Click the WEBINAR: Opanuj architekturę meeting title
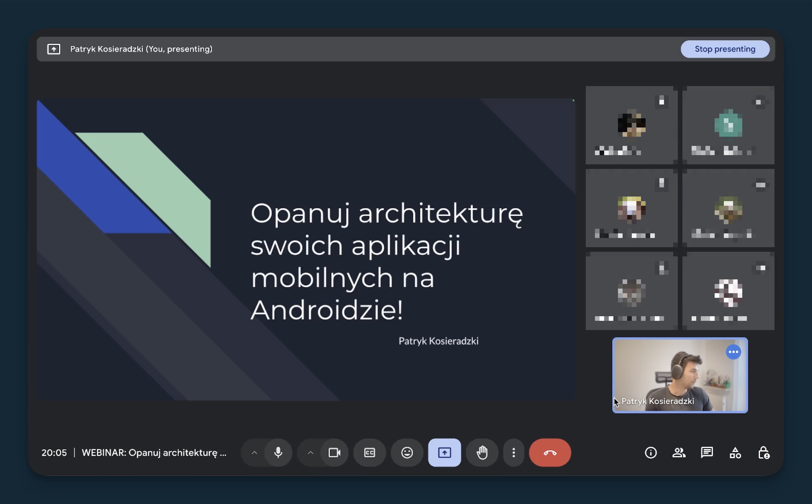The width and height of the screenshot is (812, 504). (x=154, y=452)
